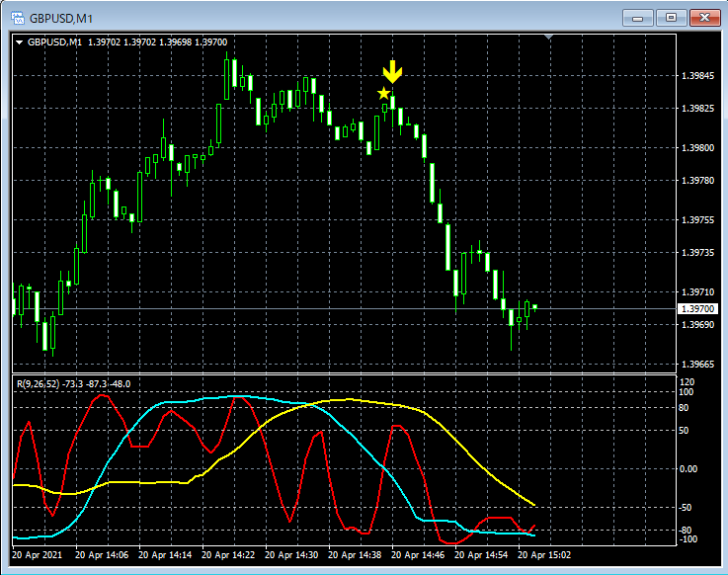Click price scale value 1.39735

(x=697, y=252)
